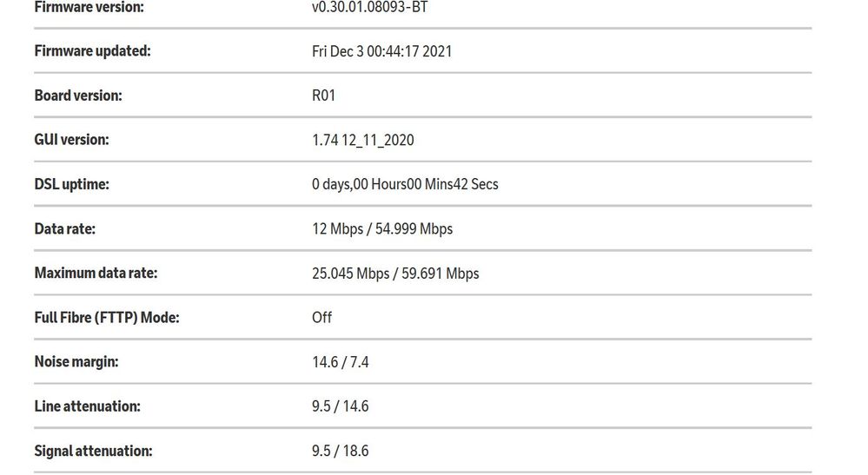The width and height of the screenshot is (868, 475).
Task: Click the 'DSL uptime:' label
Action: pos(71,184)
